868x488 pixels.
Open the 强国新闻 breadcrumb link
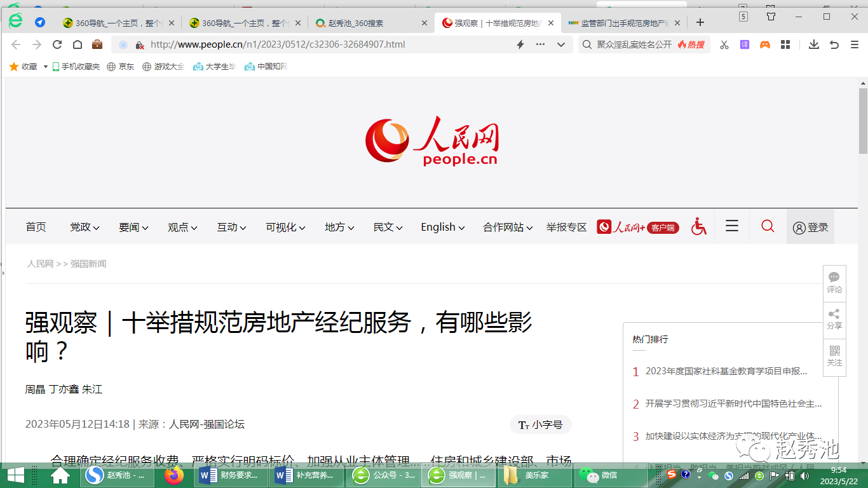point(88,264)
